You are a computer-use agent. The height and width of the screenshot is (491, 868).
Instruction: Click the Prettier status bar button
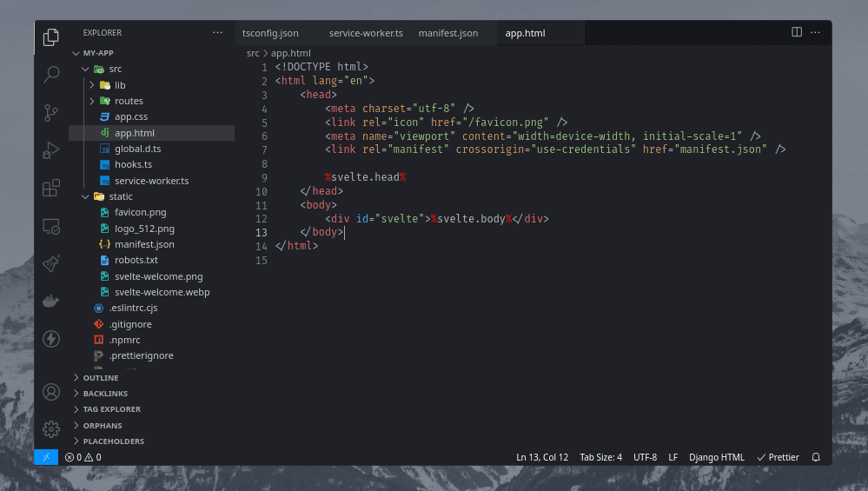coord(778,457)
